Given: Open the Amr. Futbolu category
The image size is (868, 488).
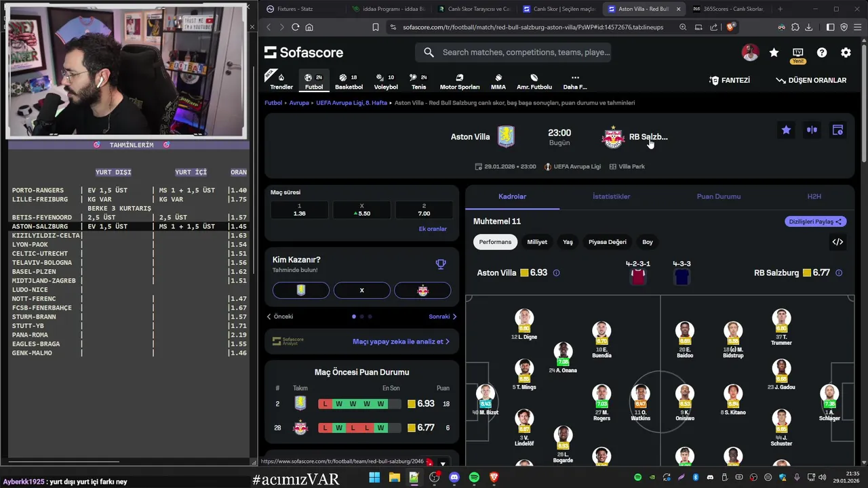Looking at the screenshot, I should coord(534,81).
